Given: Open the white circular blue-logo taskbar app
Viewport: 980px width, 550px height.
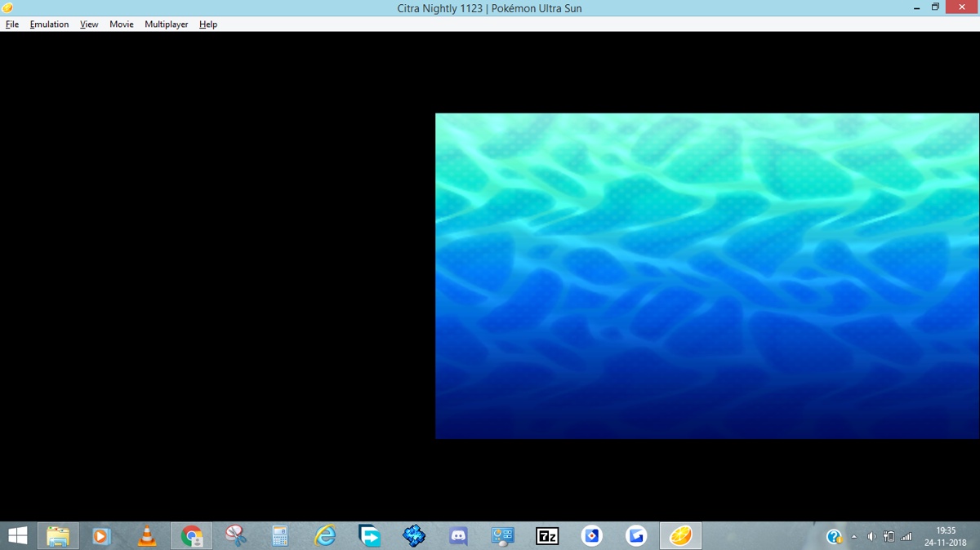Looking at the screenshot, I should 591,536.
